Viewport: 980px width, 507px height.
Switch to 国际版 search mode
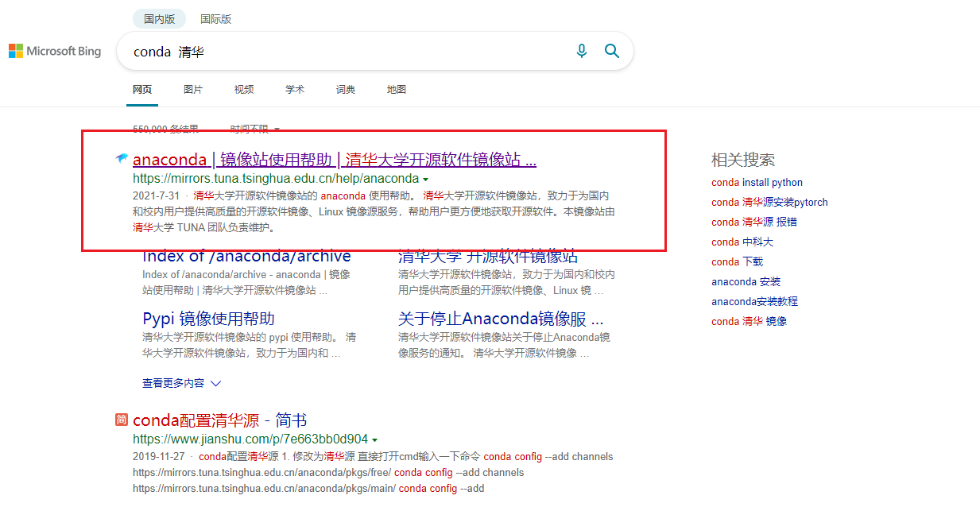point(215,19)
